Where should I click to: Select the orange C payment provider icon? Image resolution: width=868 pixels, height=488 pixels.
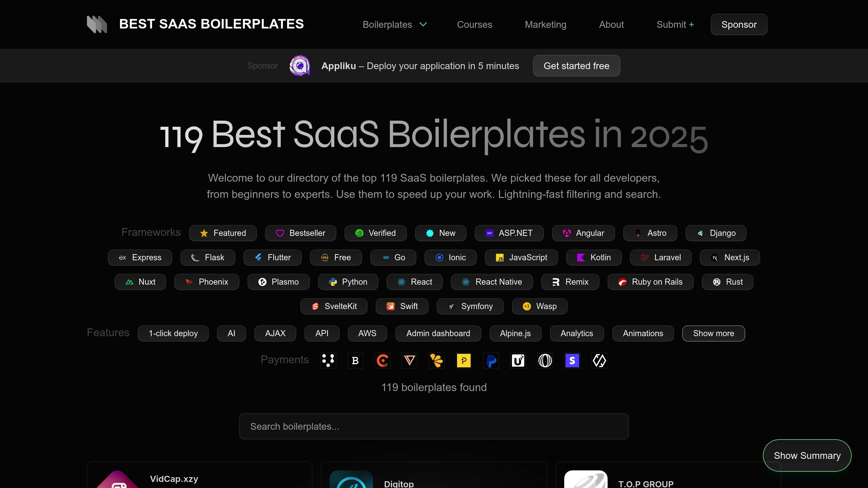(x=382, y=361)
